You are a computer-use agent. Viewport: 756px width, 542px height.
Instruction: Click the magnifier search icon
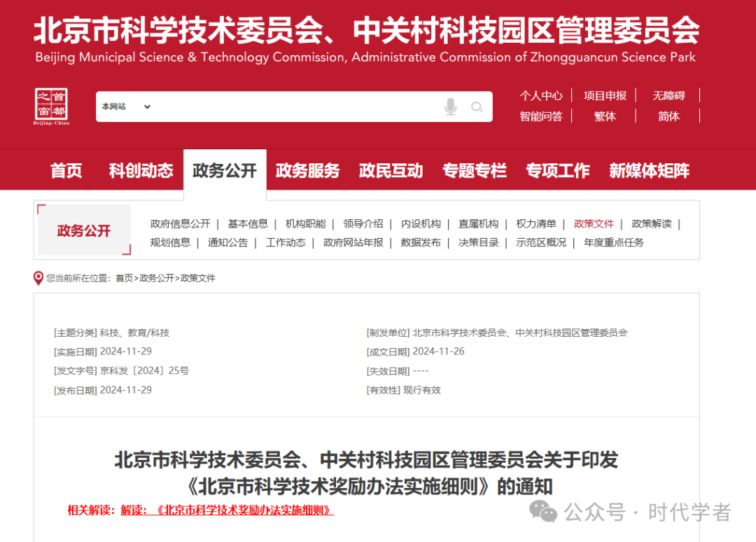[x=477, y=106]
